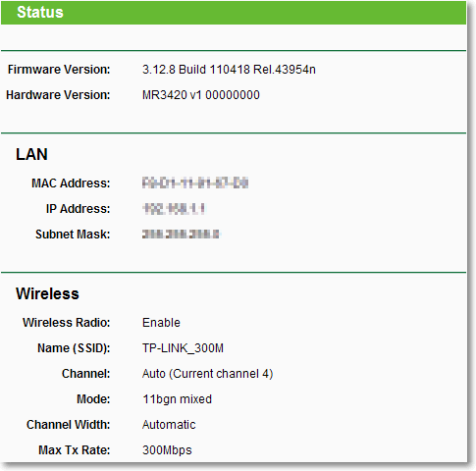The image size is (476, 471).
Task: Click the Mode value 11bgn mixed
Action: coord(178,399)
